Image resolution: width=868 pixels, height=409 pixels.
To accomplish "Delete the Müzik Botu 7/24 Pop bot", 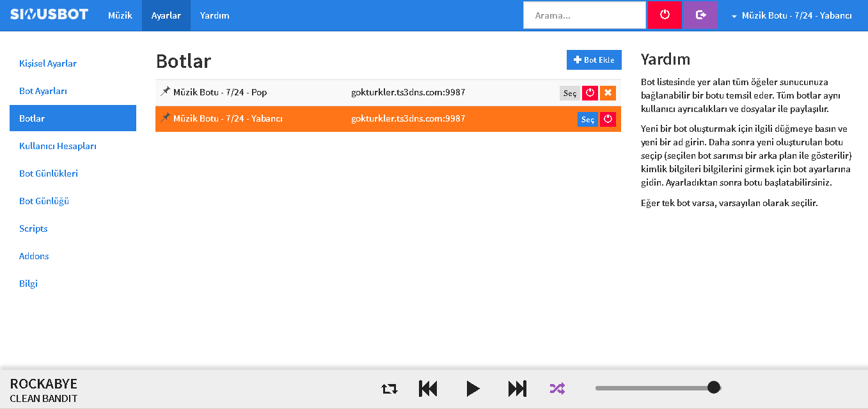I will 608,93.
